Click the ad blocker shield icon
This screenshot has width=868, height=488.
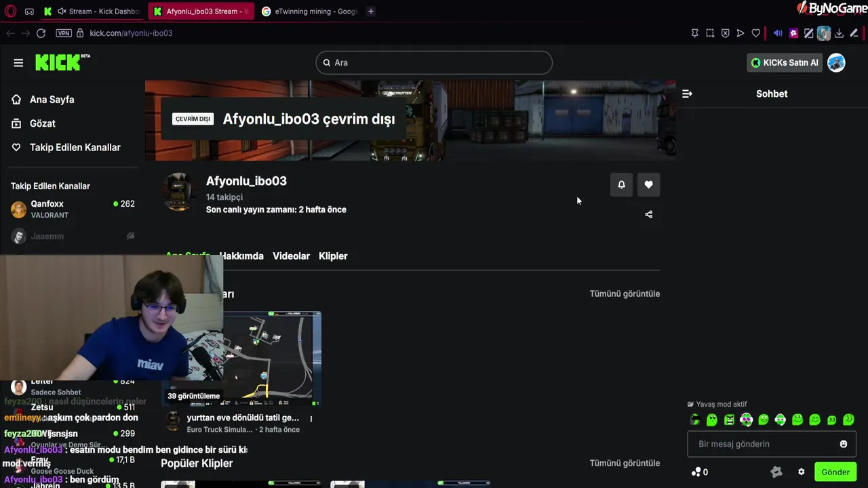tap(725, 33)
